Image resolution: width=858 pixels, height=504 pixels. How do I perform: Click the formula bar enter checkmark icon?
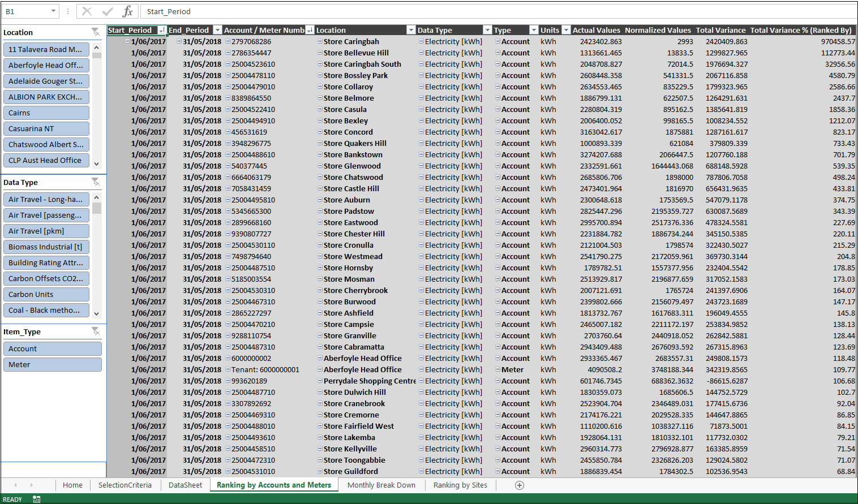coord(108,11)
